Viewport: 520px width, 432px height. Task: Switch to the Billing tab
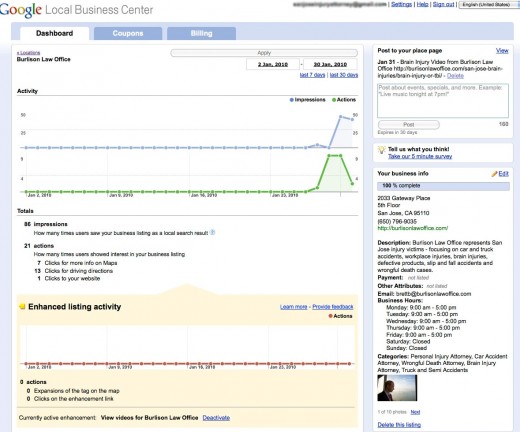[201, 33]
